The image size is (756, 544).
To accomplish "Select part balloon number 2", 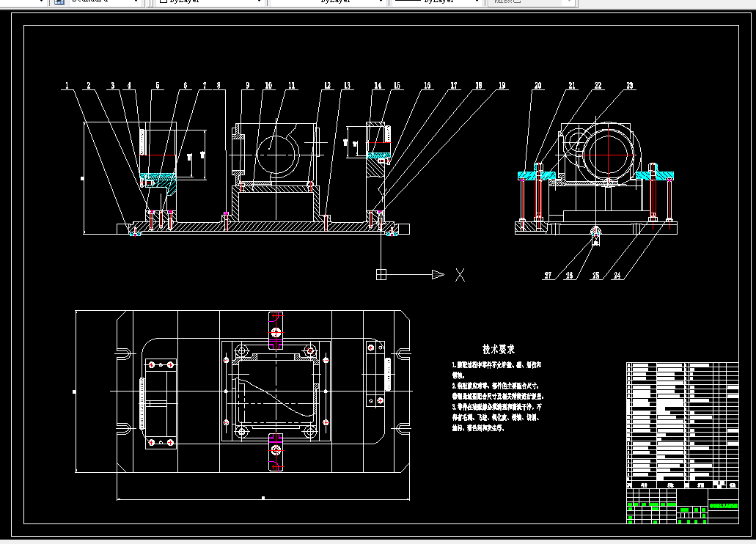I will 89,85.
